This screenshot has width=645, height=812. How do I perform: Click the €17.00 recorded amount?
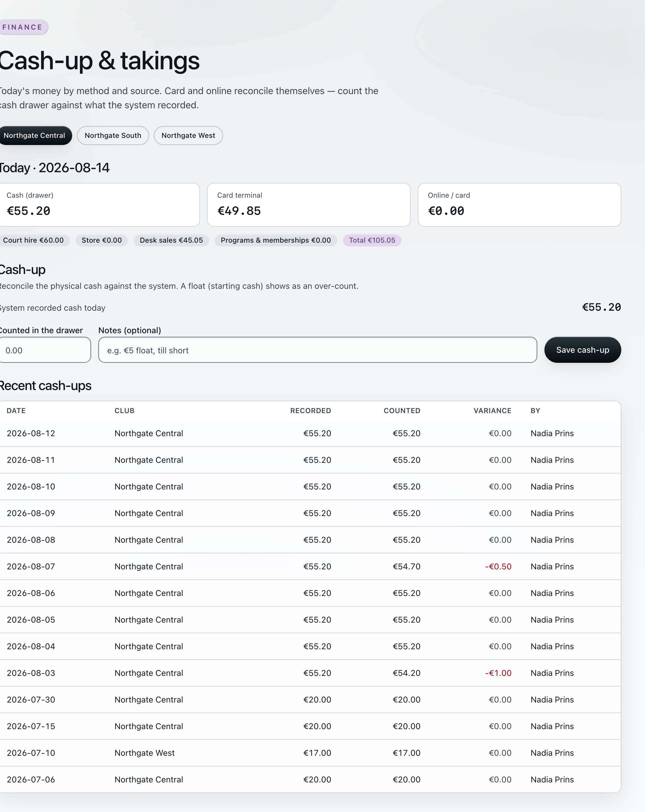pyautogui.click(x=317, y=753)
